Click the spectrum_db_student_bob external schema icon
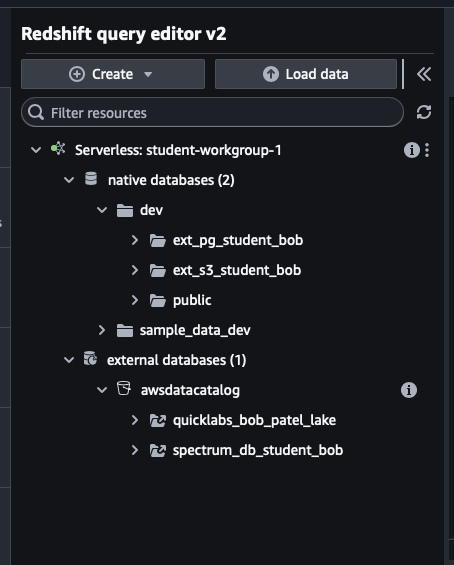454x565 pixels. 158,450
